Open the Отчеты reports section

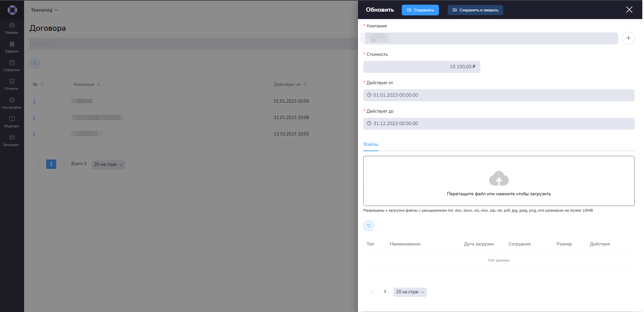pos(12,85)
